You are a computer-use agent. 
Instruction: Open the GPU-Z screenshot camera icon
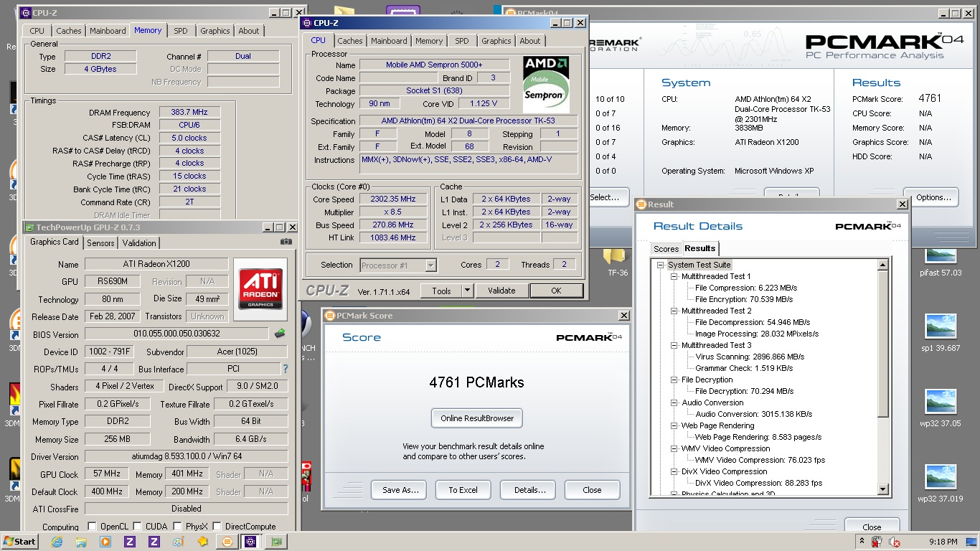click(x=286, y=242)
